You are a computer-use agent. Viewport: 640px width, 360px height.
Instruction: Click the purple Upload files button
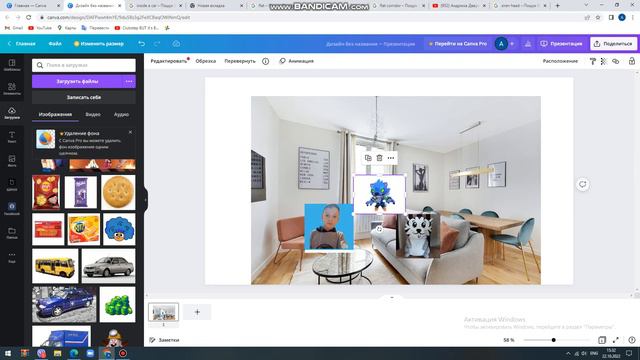77,81
